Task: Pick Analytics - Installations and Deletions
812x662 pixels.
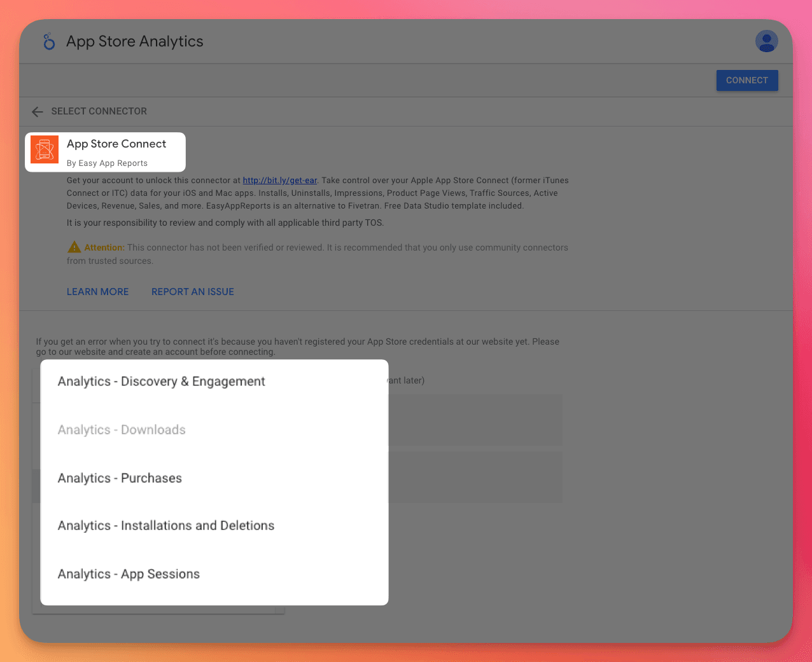Action: (x=214, y=526)
